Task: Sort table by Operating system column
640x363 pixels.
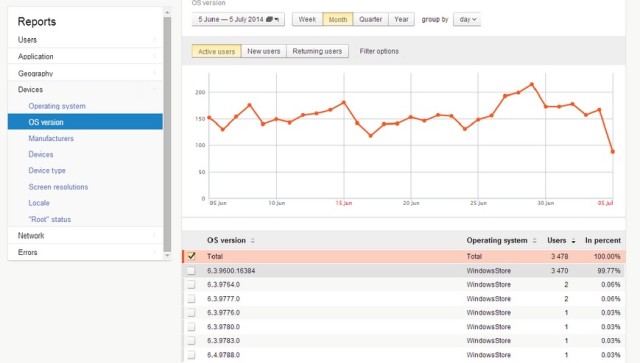Action: 501,241
